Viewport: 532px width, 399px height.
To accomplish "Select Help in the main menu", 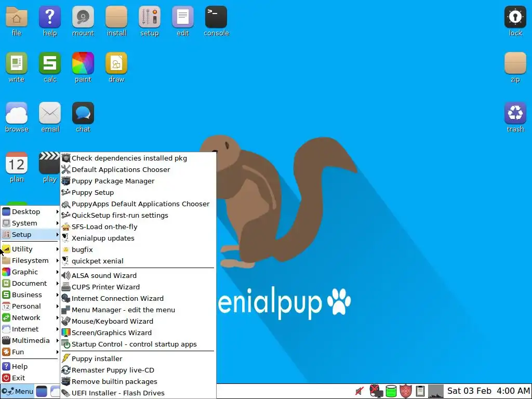I will click(31, 366).
